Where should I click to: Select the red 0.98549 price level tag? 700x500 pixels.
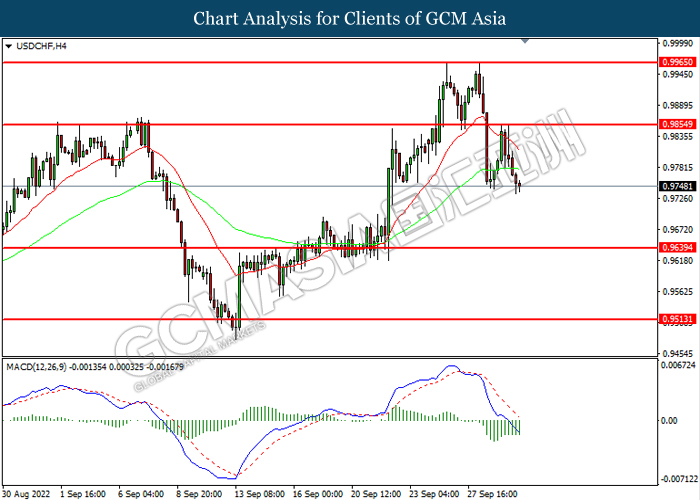[677, 124]
